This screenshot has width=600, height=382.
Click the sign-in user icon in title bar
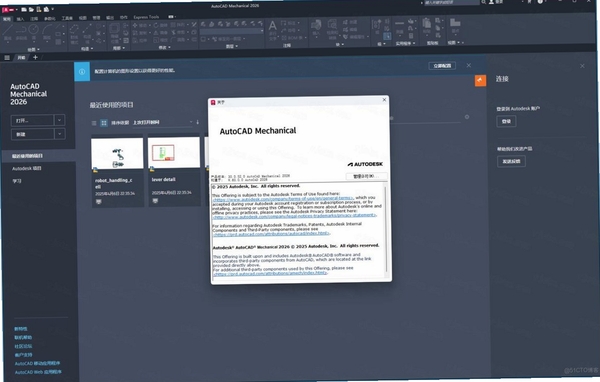click(491, 2)
